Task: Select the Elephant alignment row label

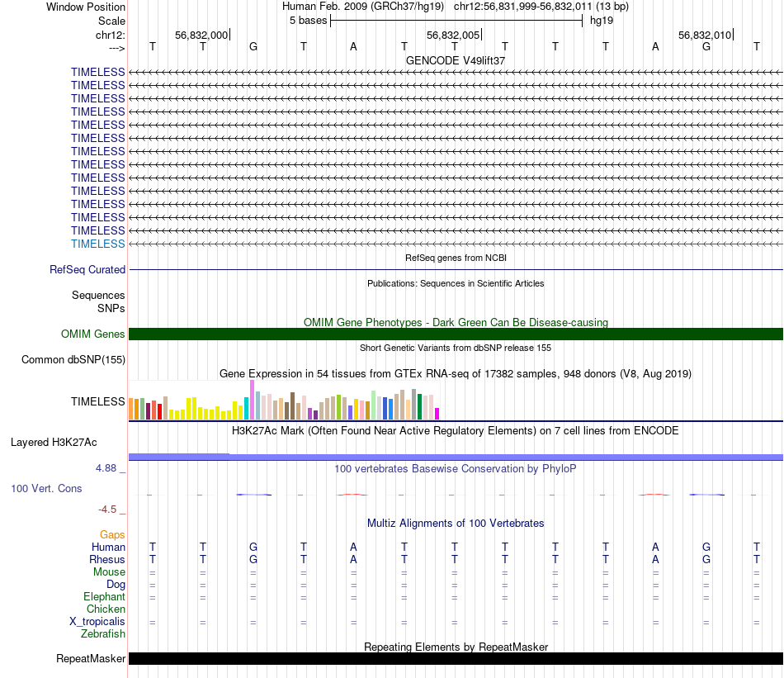Action: click(104, 596)
